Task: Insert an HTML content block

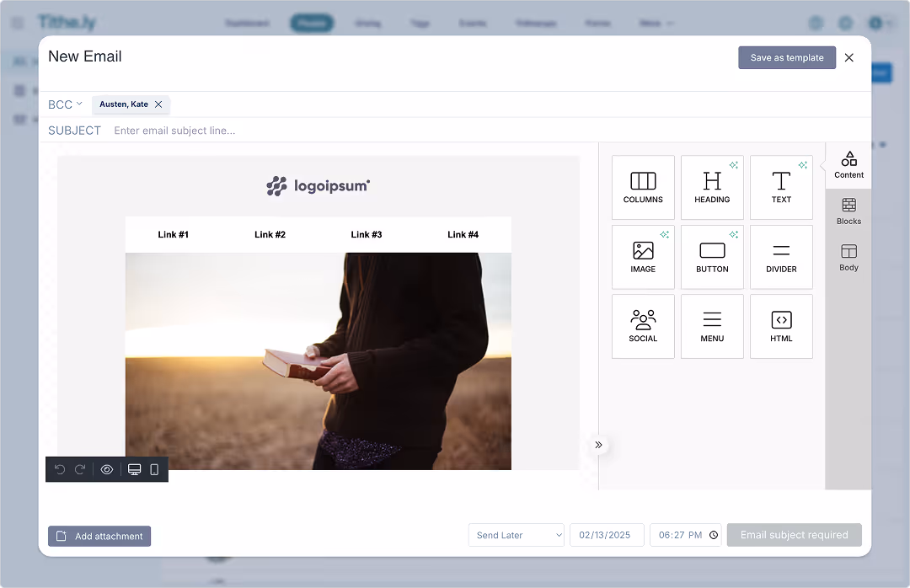Action: click(781, 326)
